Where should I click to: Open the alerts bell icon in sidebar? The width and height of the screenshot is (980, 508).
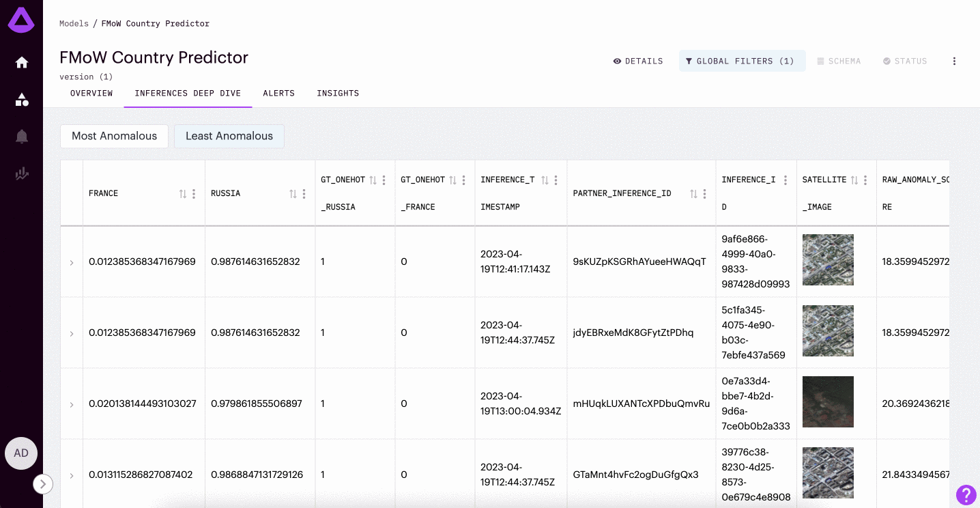pos(22,137)
